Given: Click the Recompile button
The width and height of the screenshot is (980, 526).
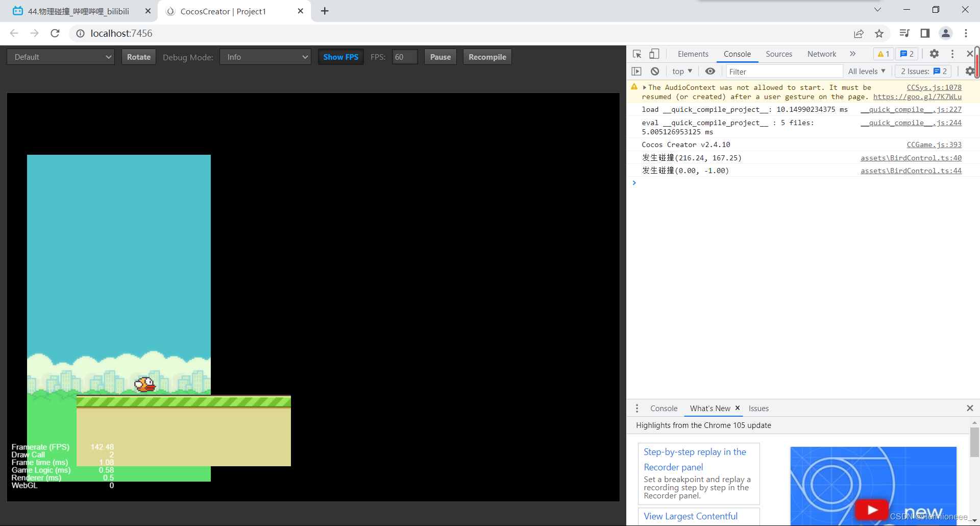Looking at the screenshot, I should pos(487,57).
